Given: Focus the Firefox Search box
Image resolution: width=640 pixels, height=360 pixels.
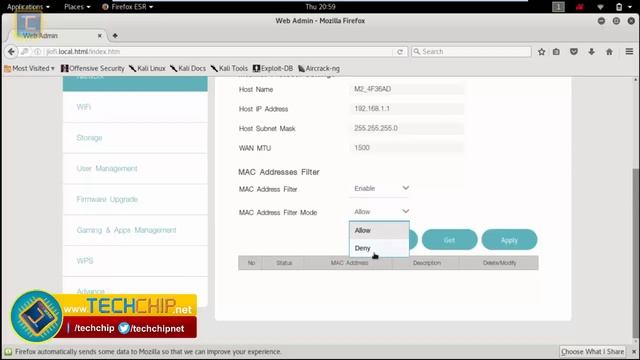Looking at the screenshot, I should click(x=471, y=52).
